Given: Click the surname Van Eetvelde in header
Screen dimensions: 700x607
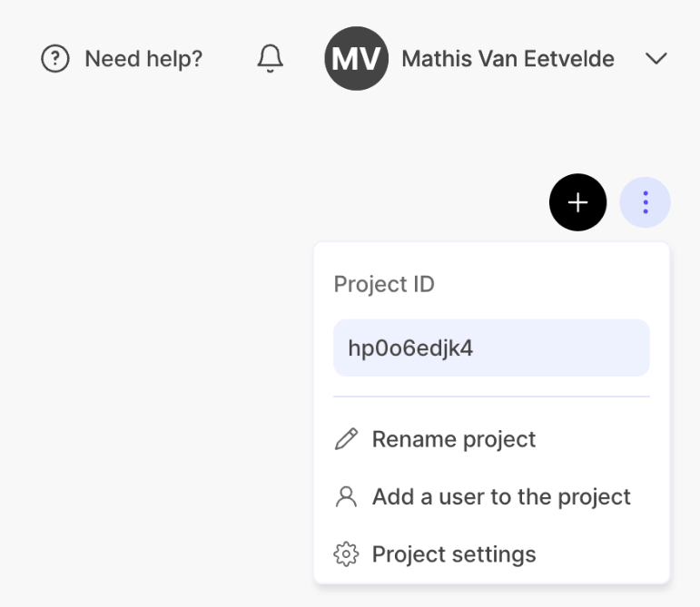Looking at the screenshot, I should 545,59.
